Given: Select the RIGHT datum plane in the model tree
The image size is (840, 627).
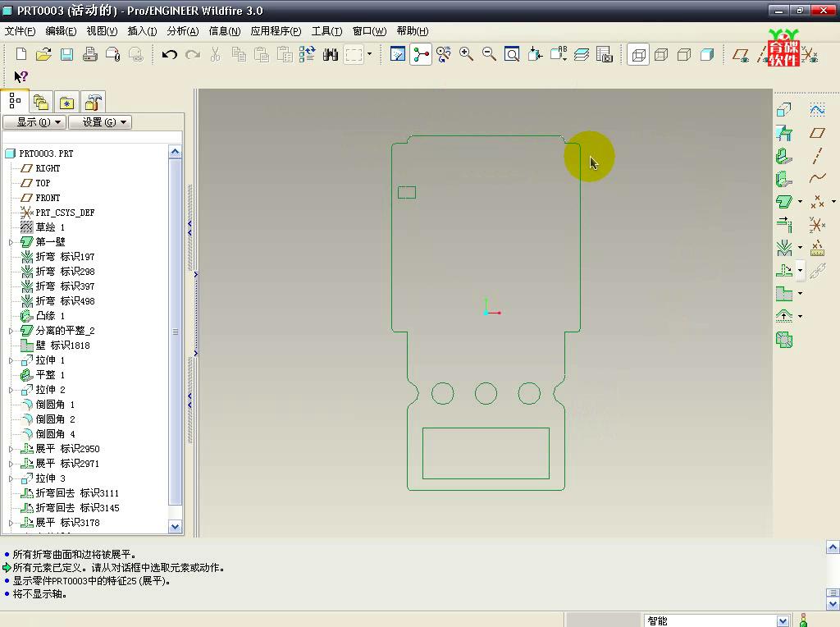Looking at the screenshot, I should [48, 168].
